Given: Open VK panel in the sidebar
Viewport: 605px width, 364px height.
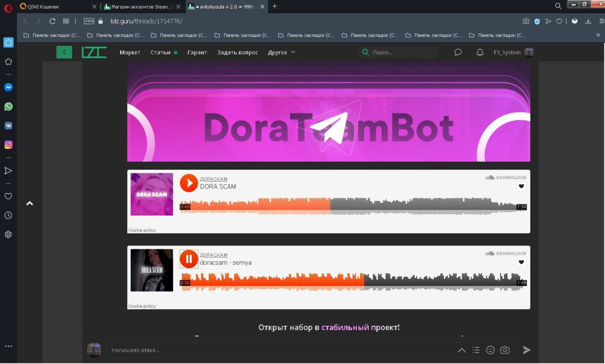Looking at the screenshot, I should (x=8, y=126).
